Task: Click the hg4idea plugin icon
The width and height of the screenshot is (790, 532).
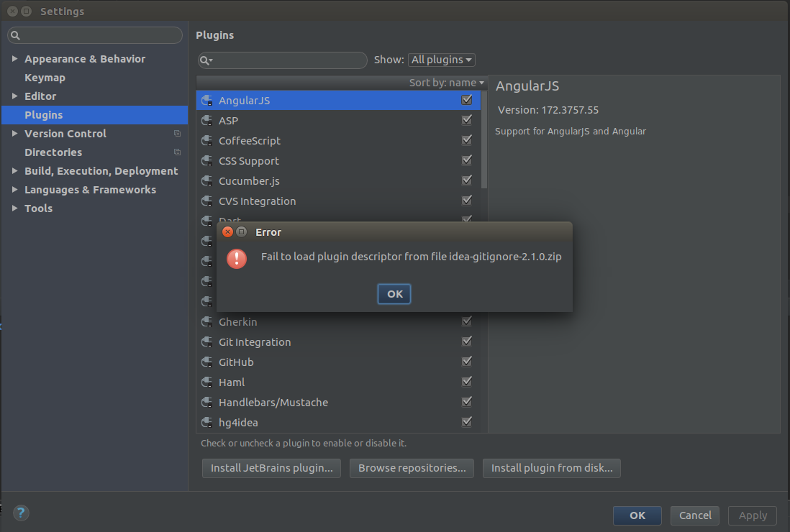Action: pyautogui.click(x=206, y=423)
